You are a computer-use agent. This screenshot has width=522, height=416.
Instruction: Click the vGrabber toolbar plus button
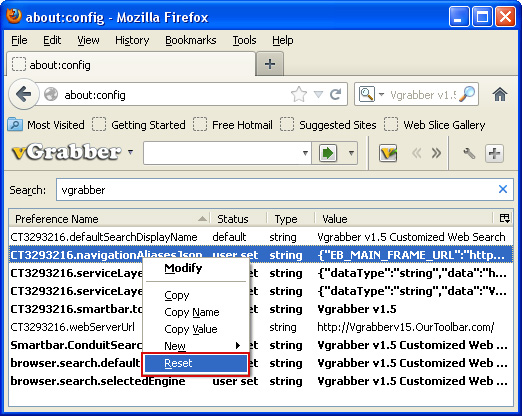(x=494, y=154)
